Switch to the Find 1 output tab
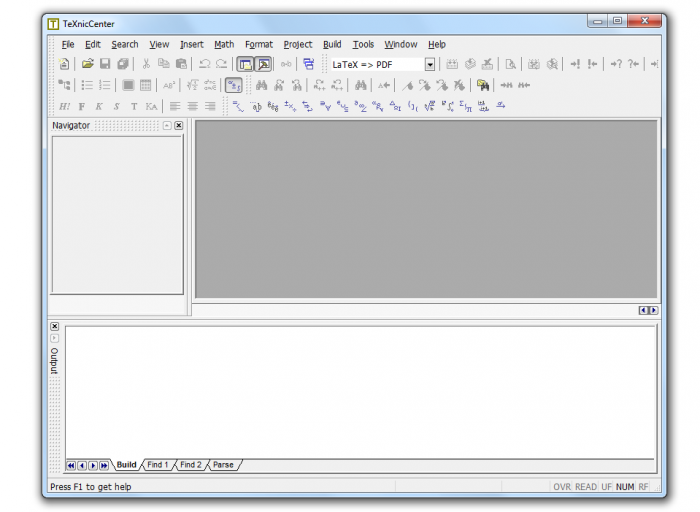Image resolution: width=700 pixels, height=512 pixels. pyautogui.click(x=158, y=465)
